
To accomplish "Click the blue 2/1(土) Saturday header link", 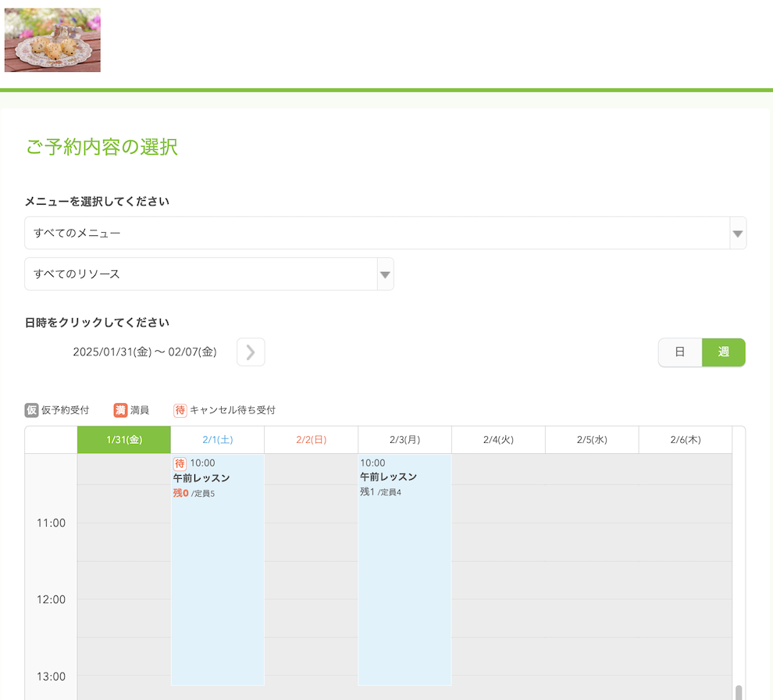I will (x=217, y=439).
